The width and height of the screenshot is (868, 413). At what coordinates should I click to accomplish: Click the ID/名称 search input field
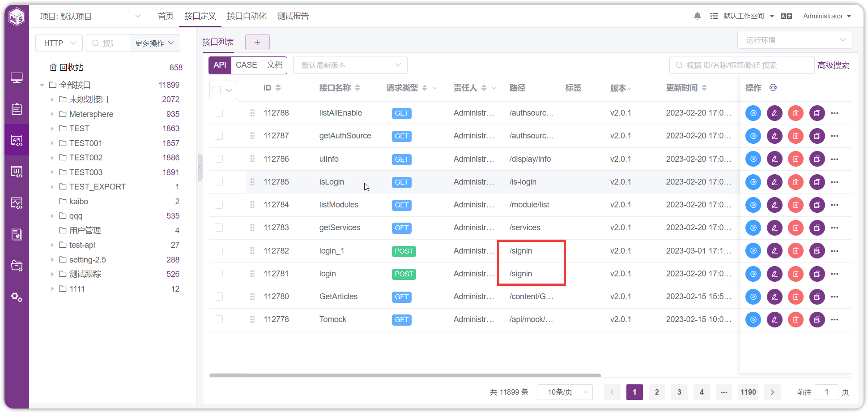pyautogui.click(x=742, y=65)
